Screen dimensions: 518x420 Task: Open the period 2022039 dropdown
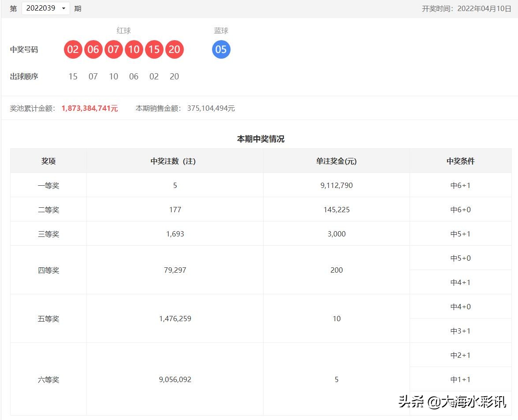45,8
